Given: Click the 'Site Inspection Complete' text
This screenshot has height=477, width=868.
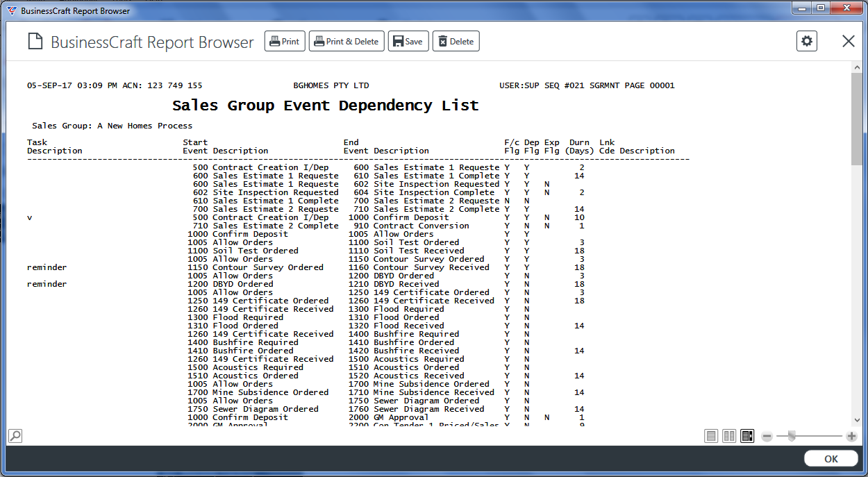Looking at the screenshot, I should 434,192.
